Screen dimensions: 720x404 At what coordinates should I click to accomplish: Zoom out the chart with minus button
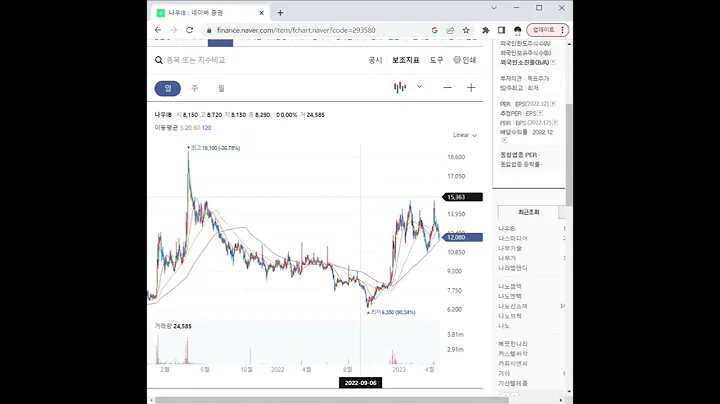point(447,88)
